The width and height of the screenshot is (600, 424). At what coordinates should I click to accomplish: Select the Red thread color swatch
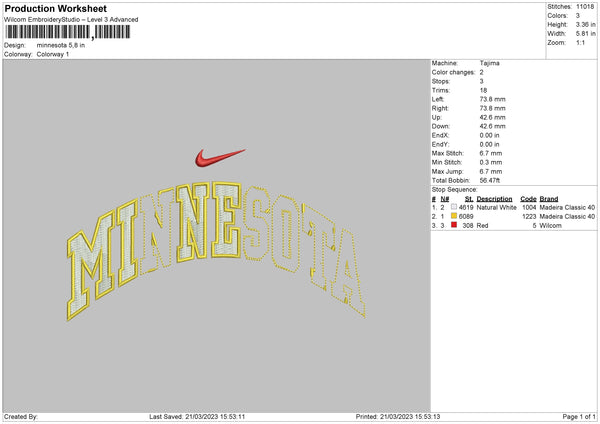tap(454, 225)
